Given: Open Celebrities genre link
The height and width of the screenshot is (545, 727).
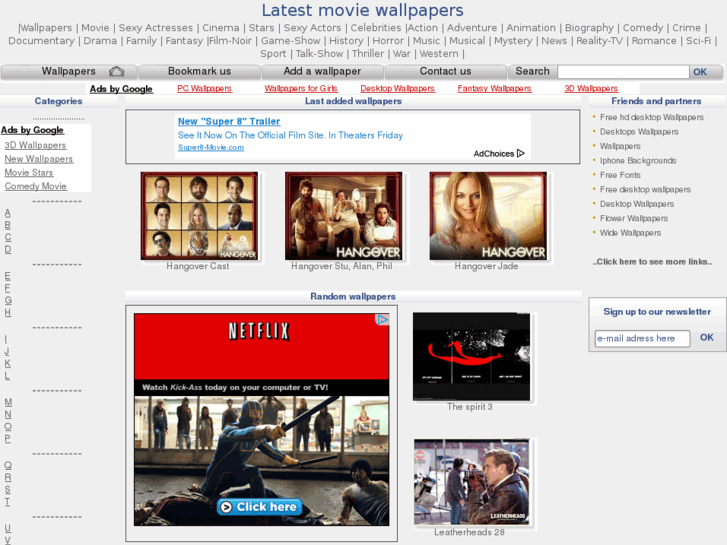Looking at the screenshot, I should click(376, 28).
